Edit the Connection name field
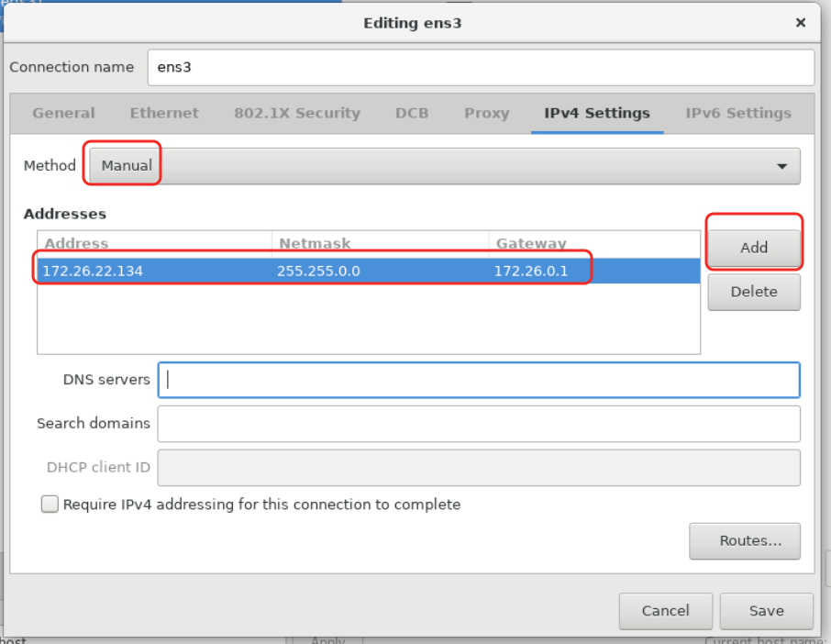This screenshot has height=644, width=831. (482, 67)
